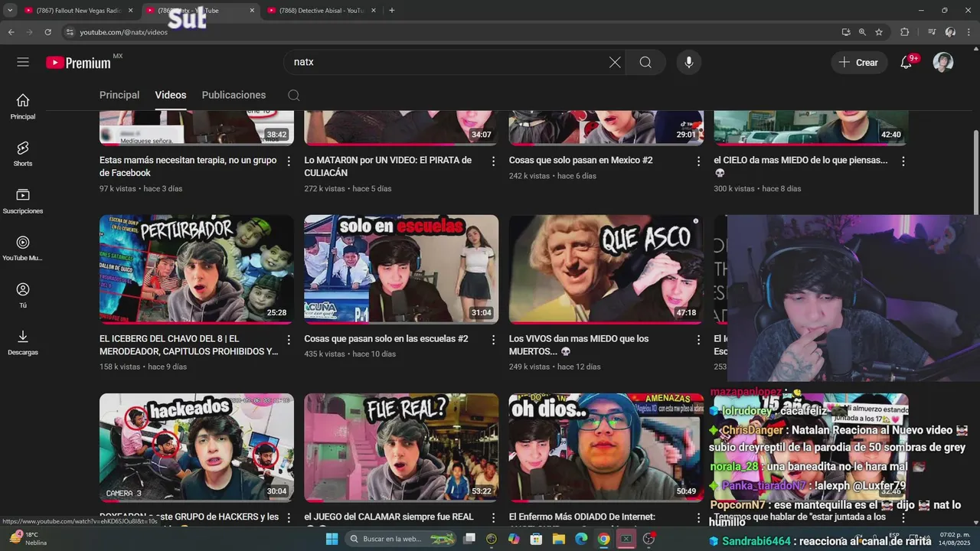The image size is (980, 551).
Task: Open Chrome zoom magnifier in address bar
Action: point(862,32)
